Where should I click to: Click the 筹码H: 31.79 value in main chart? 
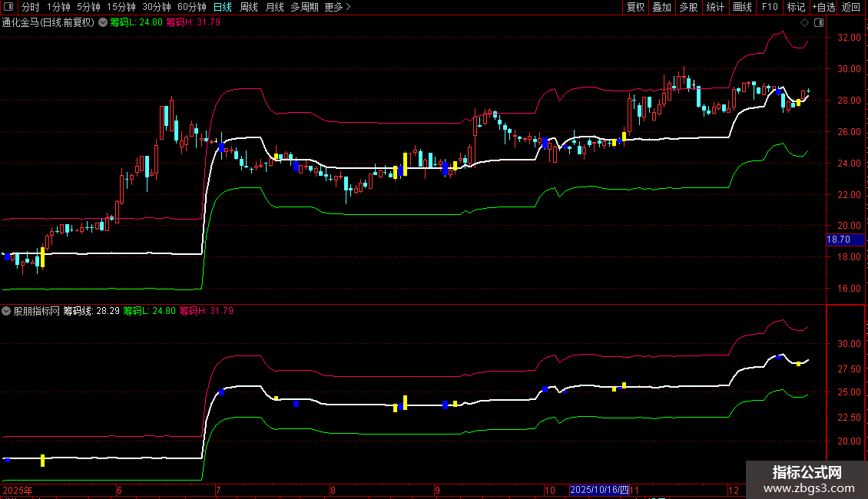pos(194,22)
